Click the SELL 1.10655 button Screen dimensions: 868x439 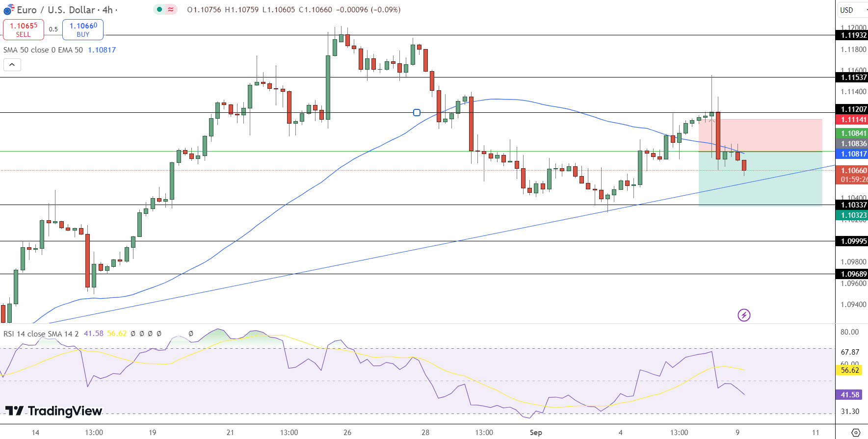[x=24, y=30]
